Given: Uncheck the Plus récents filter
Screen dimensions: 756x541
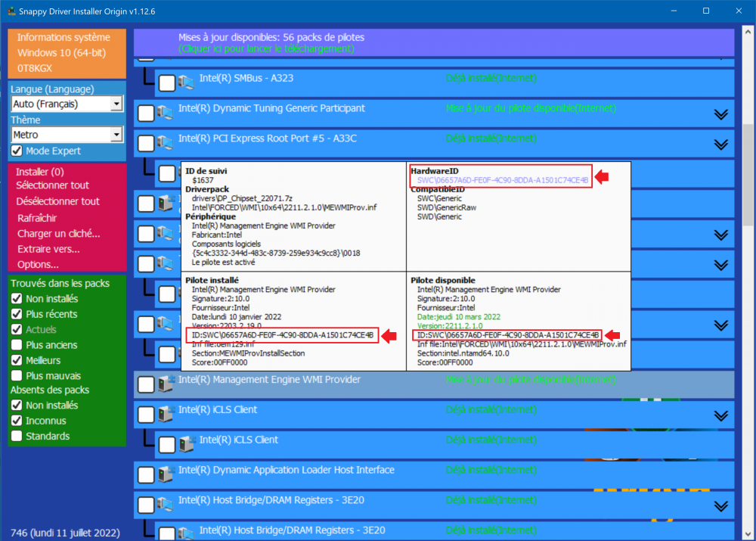Looking at the screenshot, I should [17, 314].
